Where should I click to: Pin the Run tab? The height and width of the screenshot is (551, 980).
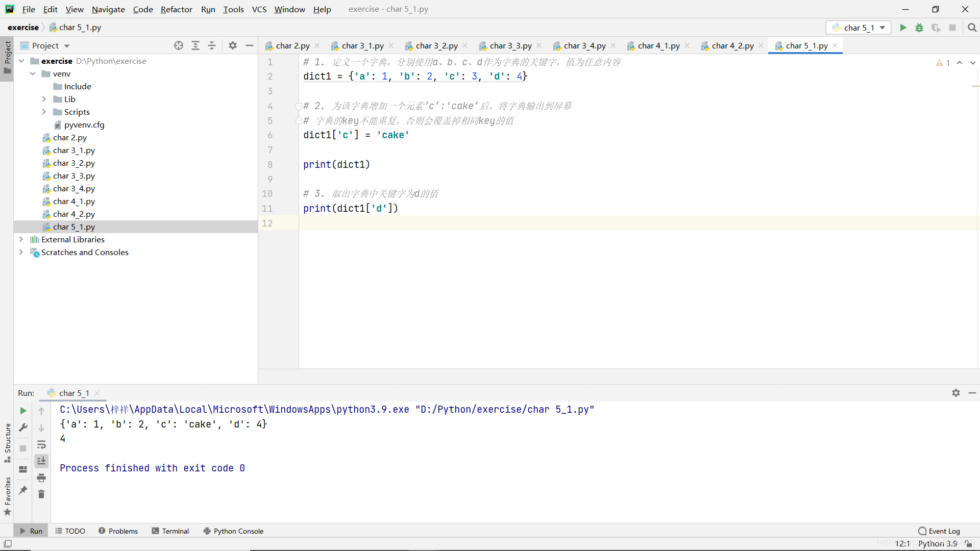pos(23,490)
